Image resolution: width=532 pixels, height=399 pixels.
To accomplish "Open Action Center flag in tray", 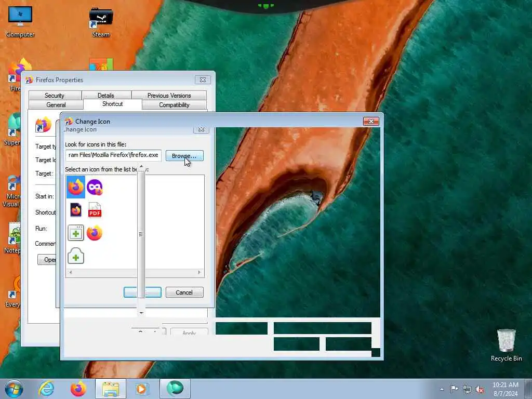I will click(x=454, y=389).
